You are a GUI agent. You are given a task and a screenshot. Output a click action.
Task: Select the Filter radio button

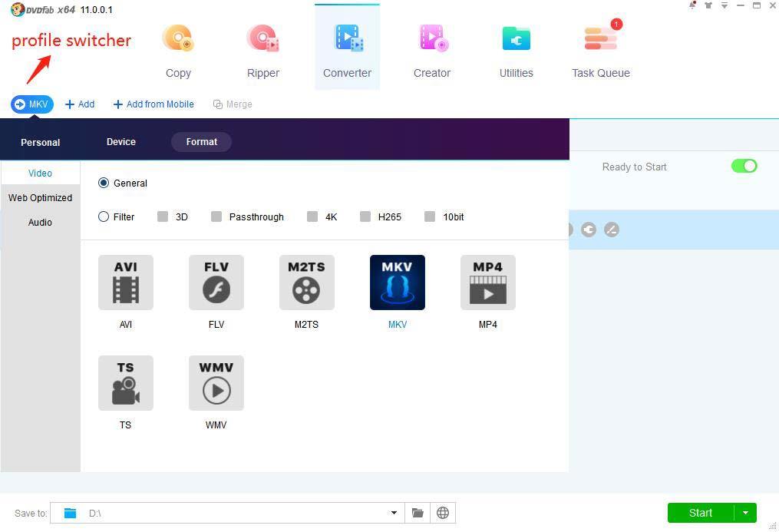[104, 216]
